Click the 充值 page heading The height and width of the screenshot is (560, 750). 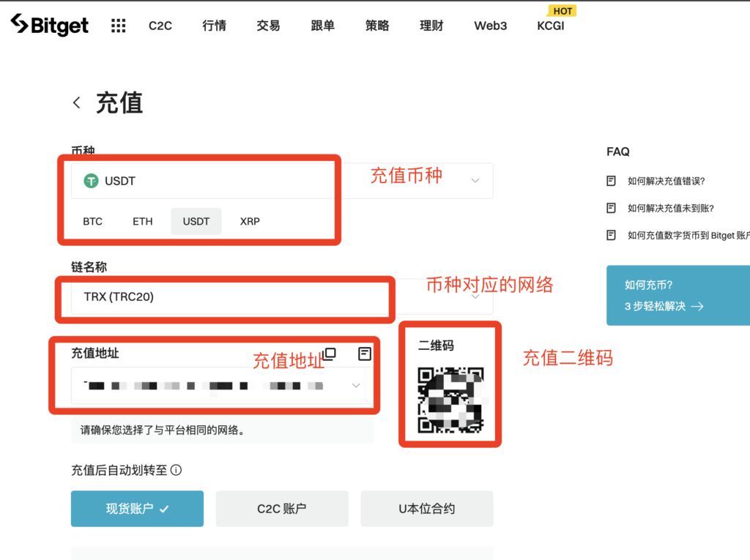click(x=119, y=102)
